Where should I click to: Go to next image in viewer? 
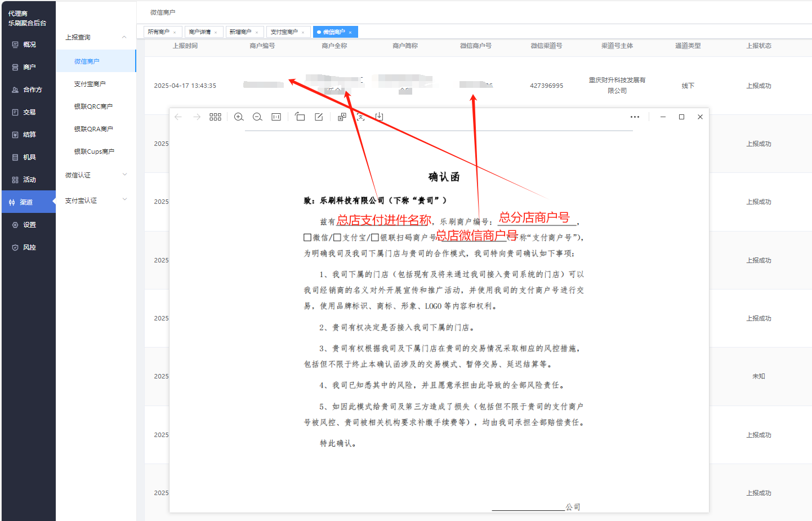click(197, 117)
